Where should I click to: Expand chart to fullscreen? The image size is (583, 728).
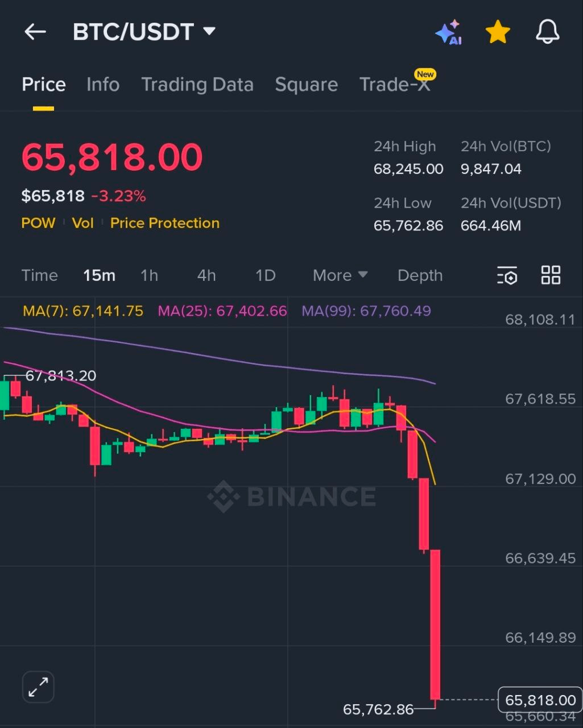click(38, 687)
